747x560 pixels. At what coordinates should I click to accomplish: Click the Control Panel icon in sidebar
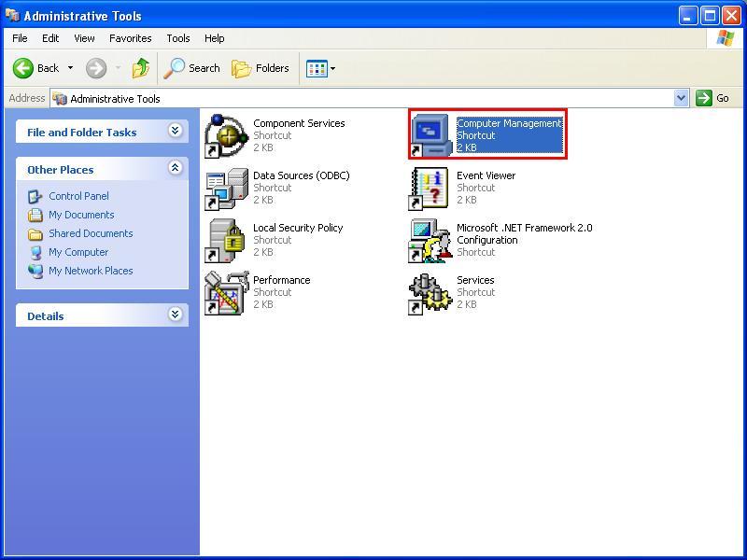pyautogui.click(x=35, y=196)
